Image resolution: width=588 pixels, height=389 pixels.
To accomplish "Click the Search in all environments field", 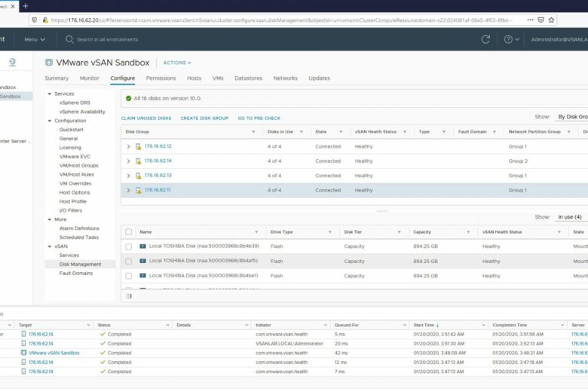I will (107, 39).
